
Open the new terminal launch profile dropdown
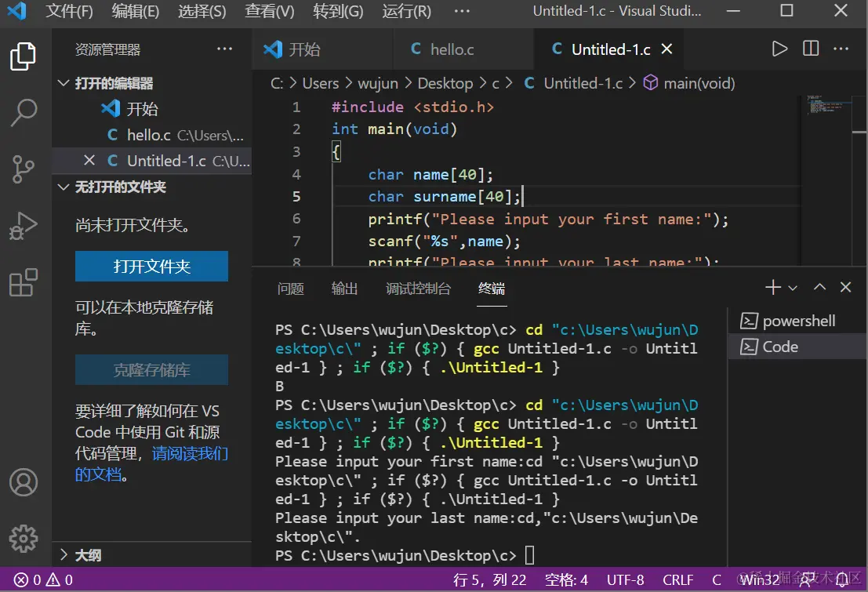coord(793,288)
